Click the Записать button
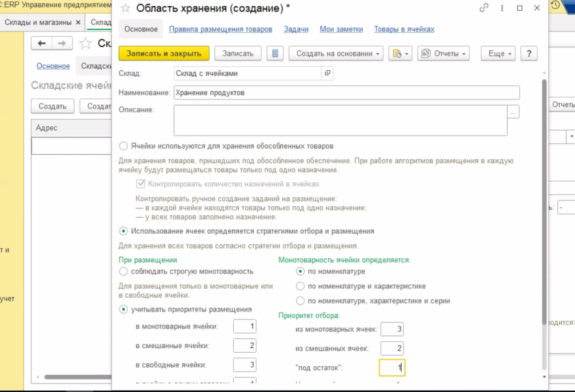This screenshot has width=575, height=392. [x=238, y=53]
